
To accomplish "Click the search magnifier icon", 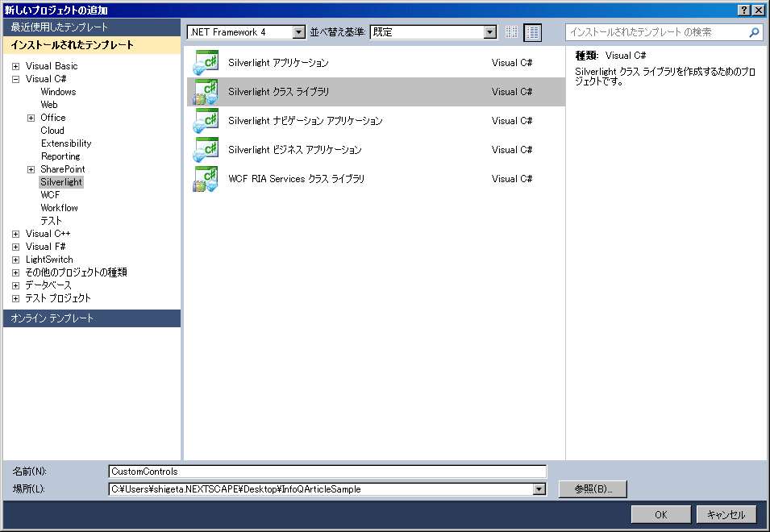I will point(754,32).
